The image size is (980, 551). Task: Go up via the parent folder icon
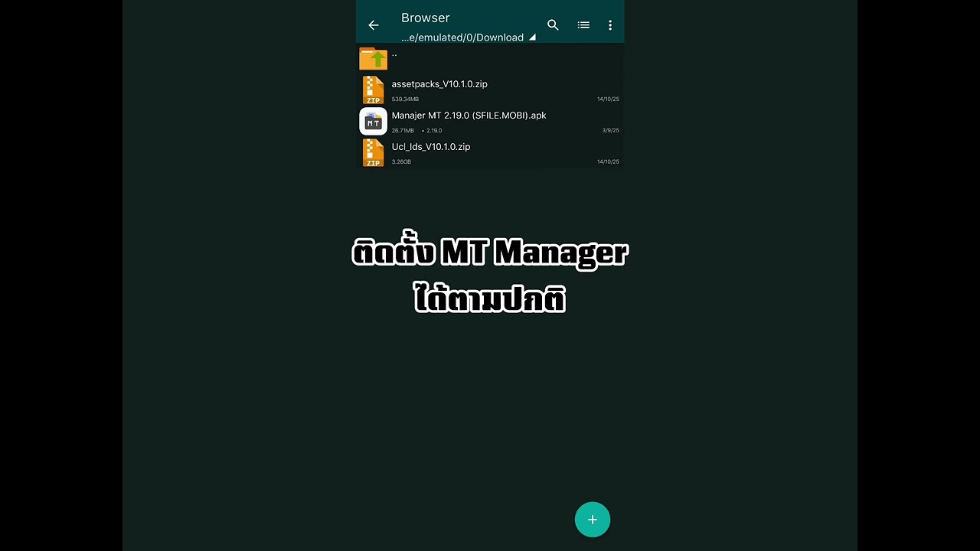pos(374,59)
